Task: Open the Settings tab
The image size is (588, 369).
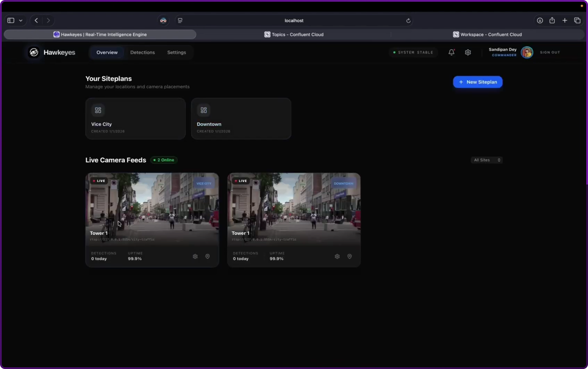Action: pos(177,52)
